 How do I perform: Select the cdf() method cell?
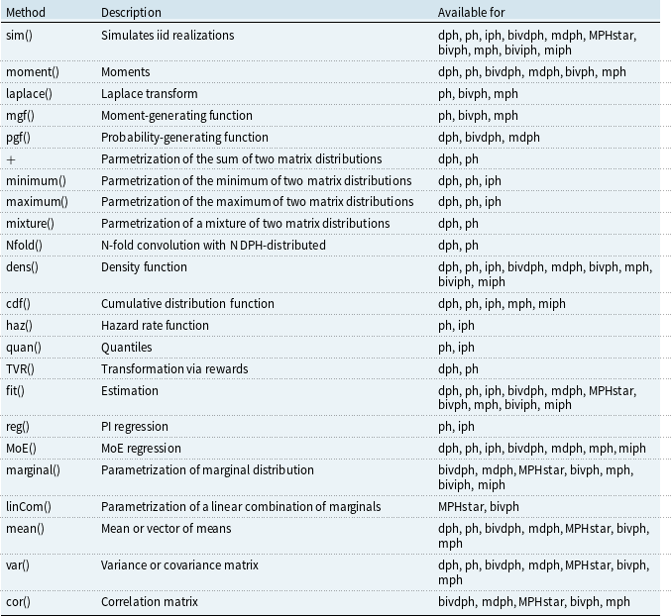(19, 304)
